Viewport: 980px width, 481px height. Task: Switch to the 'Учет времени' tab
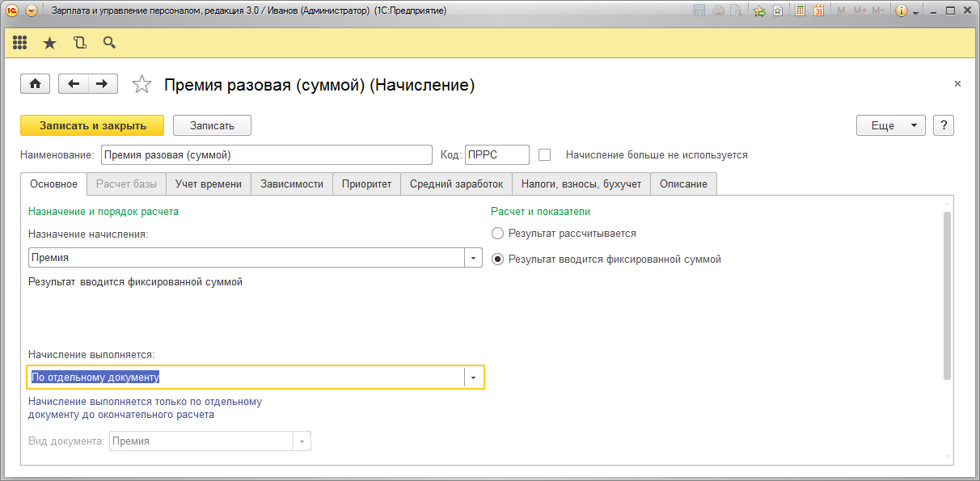click(x=209, y=184)
